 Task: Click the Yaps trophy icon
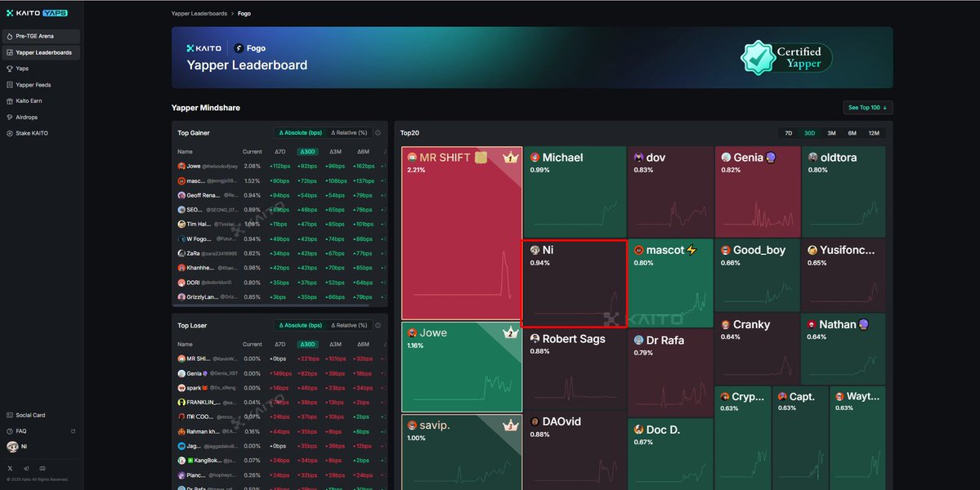pyautogui.click(x=9, y=69)
